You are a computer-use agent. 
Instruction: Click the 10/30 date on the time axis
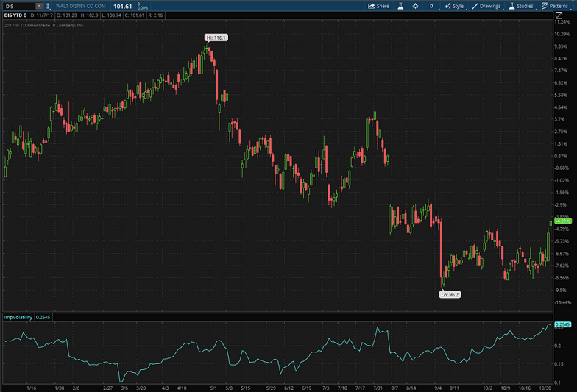(x=545, y=388)
